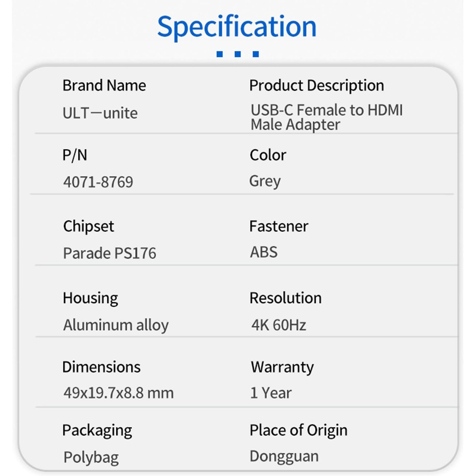This screenshot has height=476, width=476.
Task: Click the Product Description label
Action: pyautogui.click(x=317, y=85)
